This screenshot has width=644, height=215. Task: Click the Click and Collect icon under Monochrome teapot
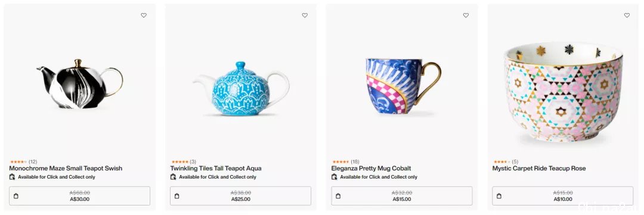click(13, 177)
